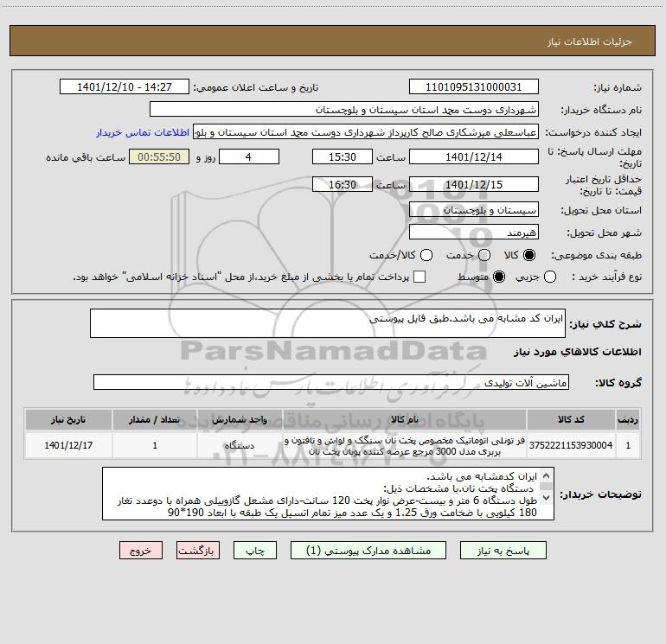Select the کالا/خدمت radio button

coord(426,255)
